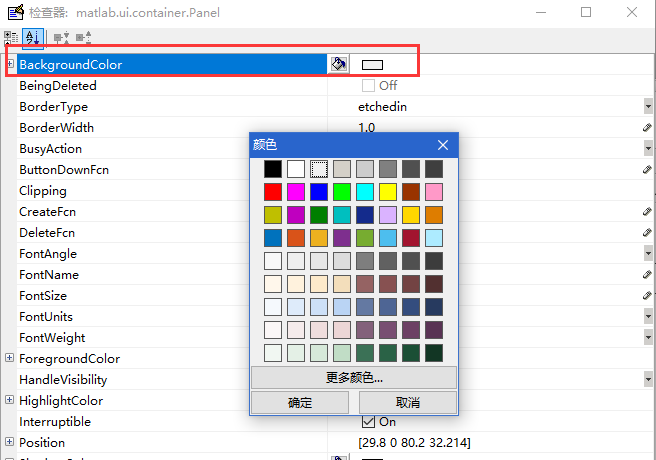Pick the pink color swatch
This screenshot has width=656, height=460.
coord(434,192)
